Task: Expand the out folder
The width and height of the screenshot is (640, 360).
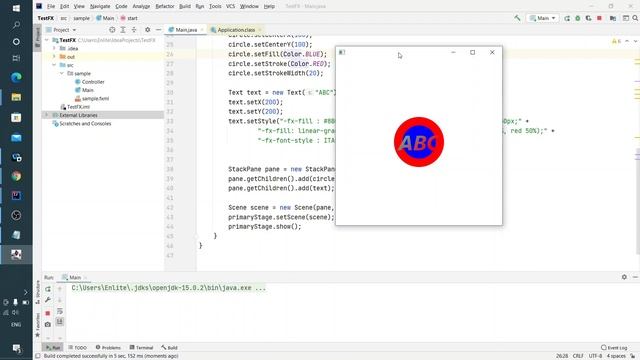Action: point(54,57)
